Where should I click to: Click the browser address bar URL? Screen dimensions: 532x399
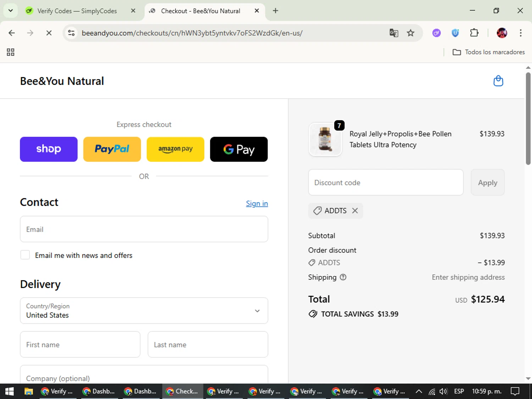pyautogui.click(x=192, y=33)
